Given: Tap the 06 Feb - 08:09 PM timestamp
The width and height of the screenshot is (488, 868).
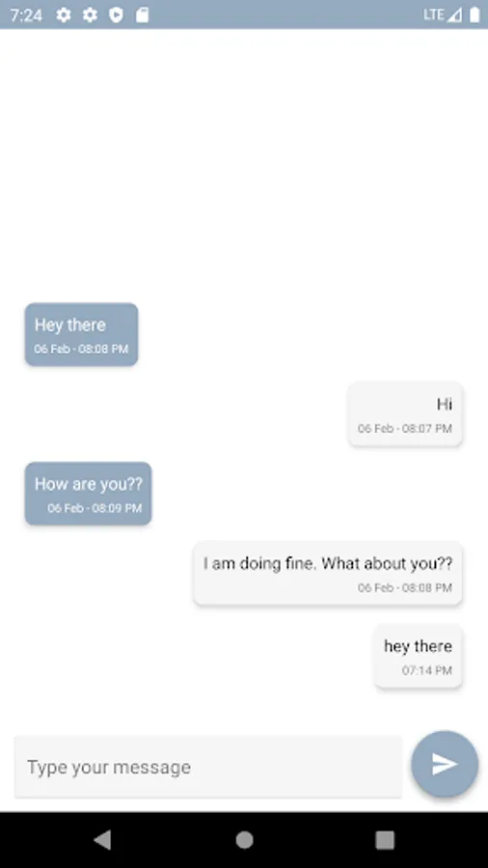Looking at the screenshot, I should [x=95, y=508].
